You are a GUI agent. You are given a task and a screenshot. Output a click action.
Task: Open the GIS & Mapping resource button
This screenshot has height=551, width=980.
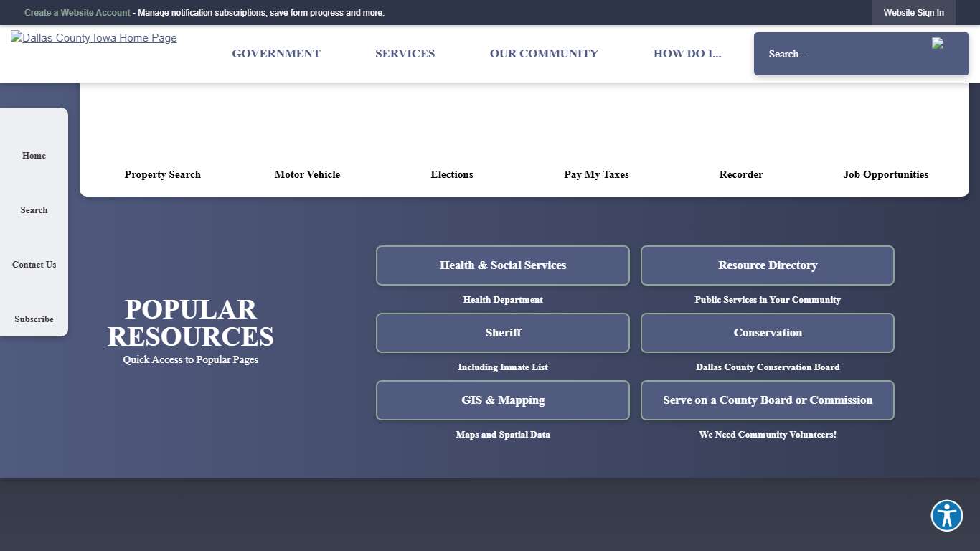tap(502, 400)
